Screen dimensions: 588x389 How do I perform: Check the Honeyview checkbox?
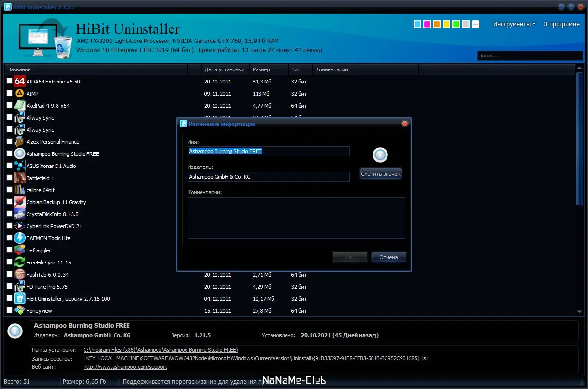pyautogui.click(x=9, y=310)
